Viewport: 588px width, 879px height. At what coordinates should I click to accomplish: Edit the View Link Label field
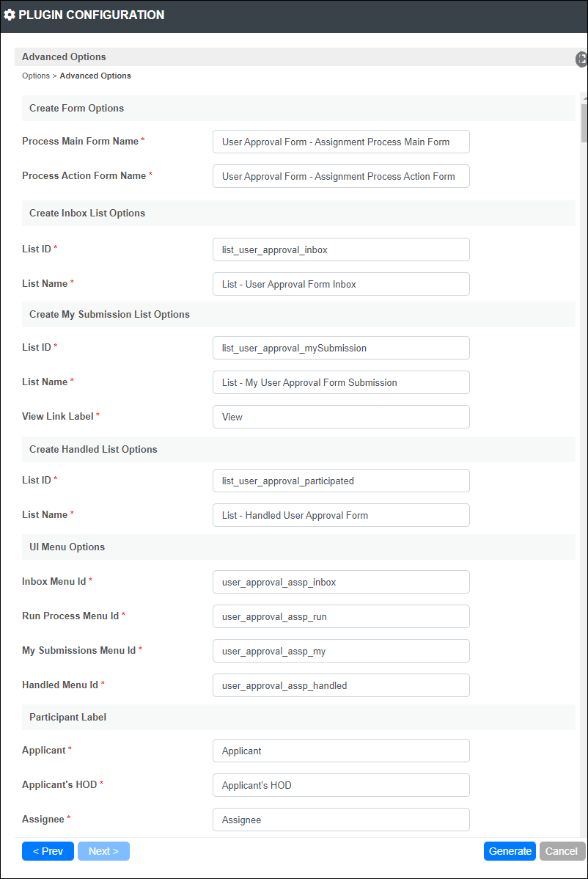pyautogui.click(x=341, y=417)
